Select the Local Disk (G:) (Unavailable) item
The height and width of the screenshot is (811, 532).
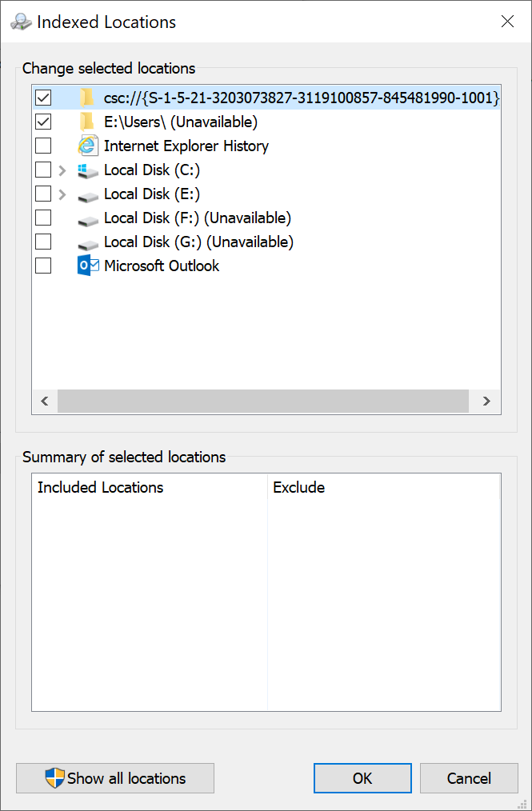tap(198, 242)
